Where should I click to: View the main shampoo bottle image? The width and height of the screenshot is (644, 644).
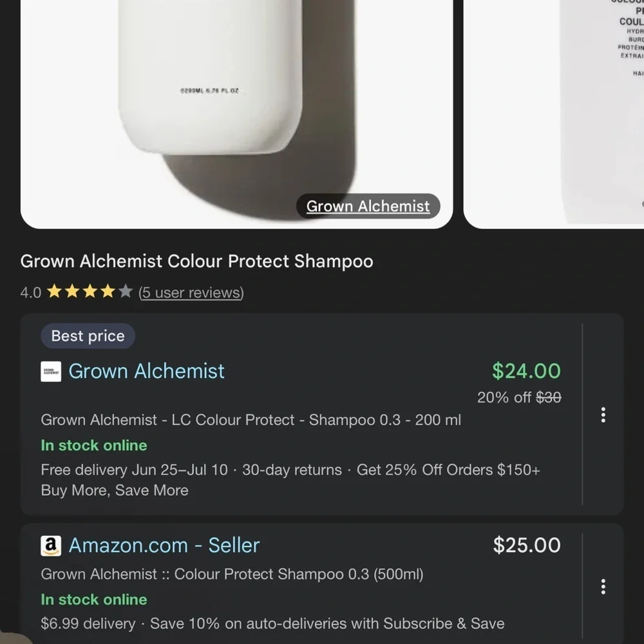236,114
